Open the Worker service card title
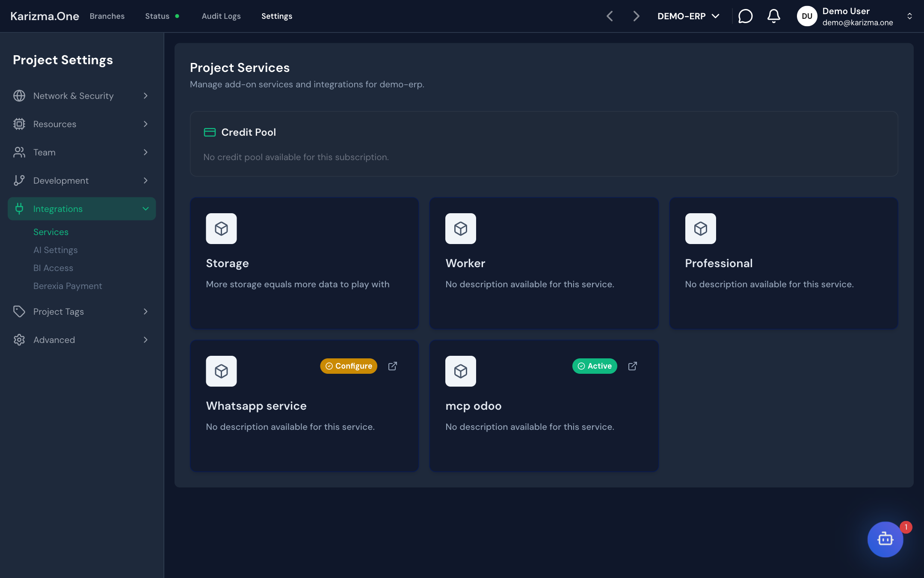924x578 pixels. tap(465, 263)
